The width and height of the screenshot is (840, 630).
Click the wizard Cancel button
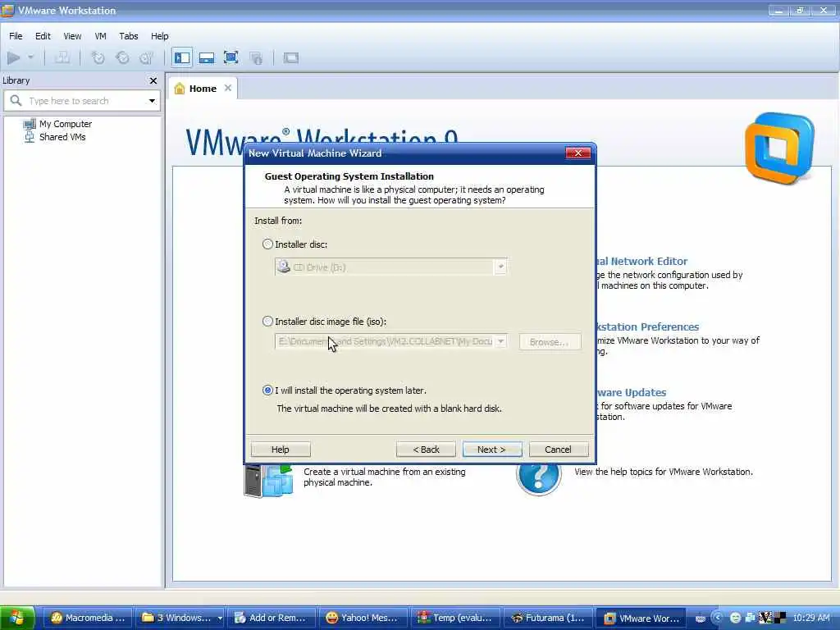558,450
